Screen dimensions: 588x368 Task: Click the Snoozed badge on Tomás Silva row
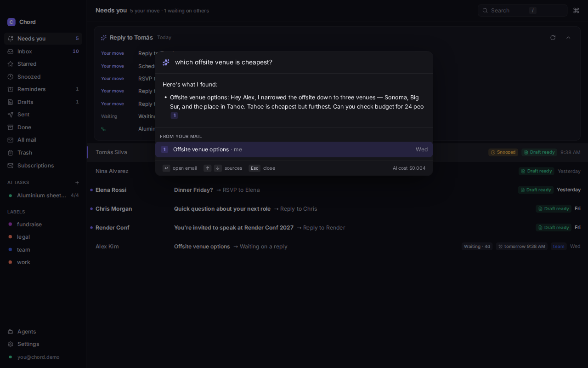pos(503,152)
